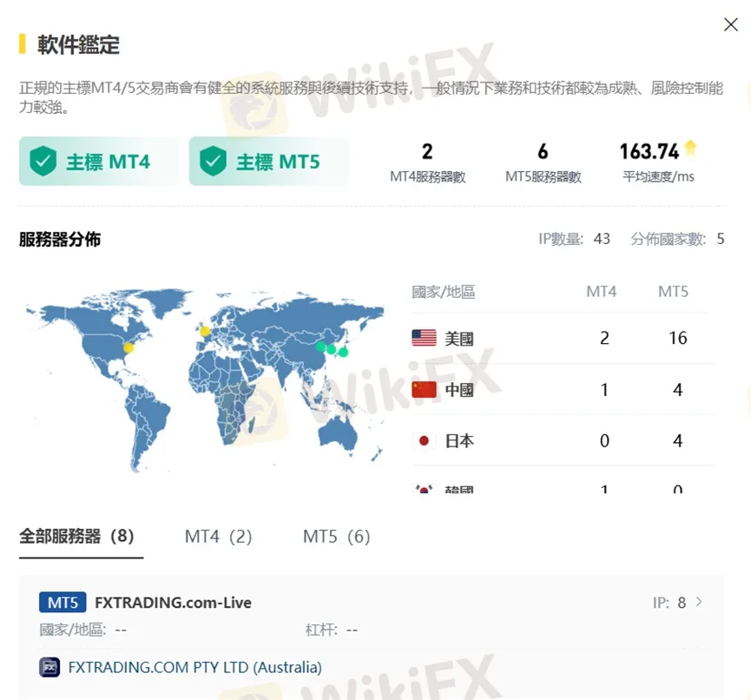Image resolution: width=751 pixels, height=700 pixels.
Task: Click the 服務器分佈 section heading
Action: (60, 239)
